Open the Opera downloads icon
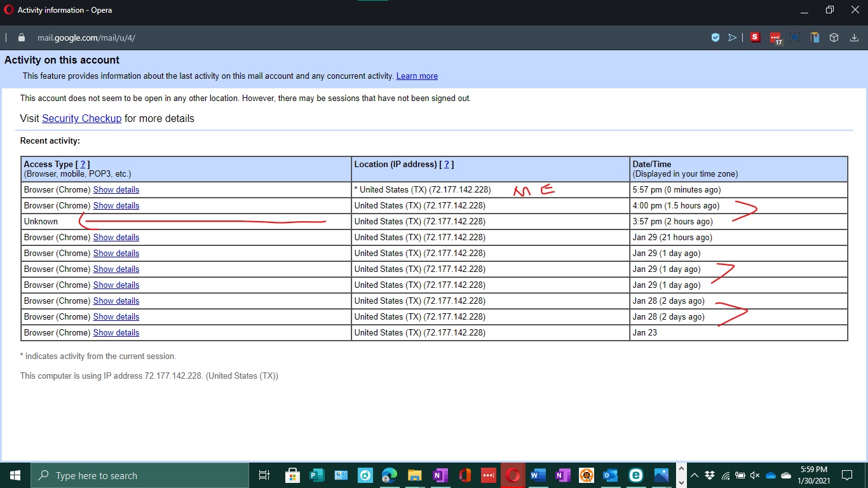 tap(853, 37)
